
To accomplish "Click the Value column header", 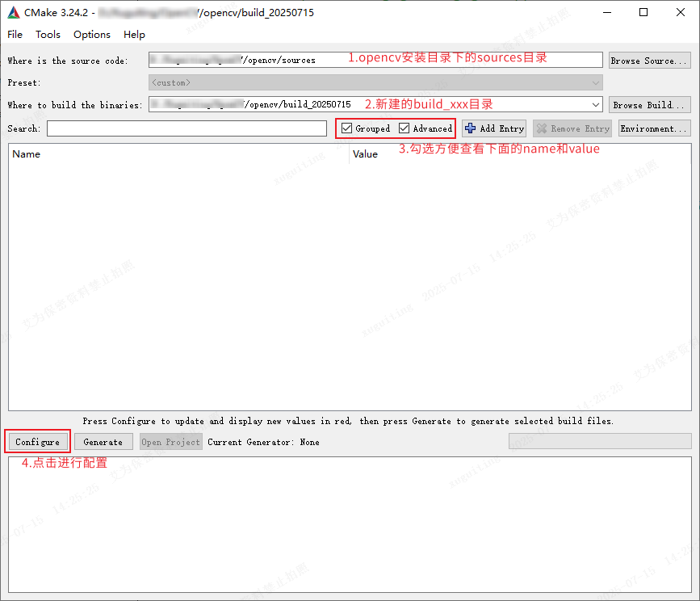I will pyautogui.click(x=520, y=154).
